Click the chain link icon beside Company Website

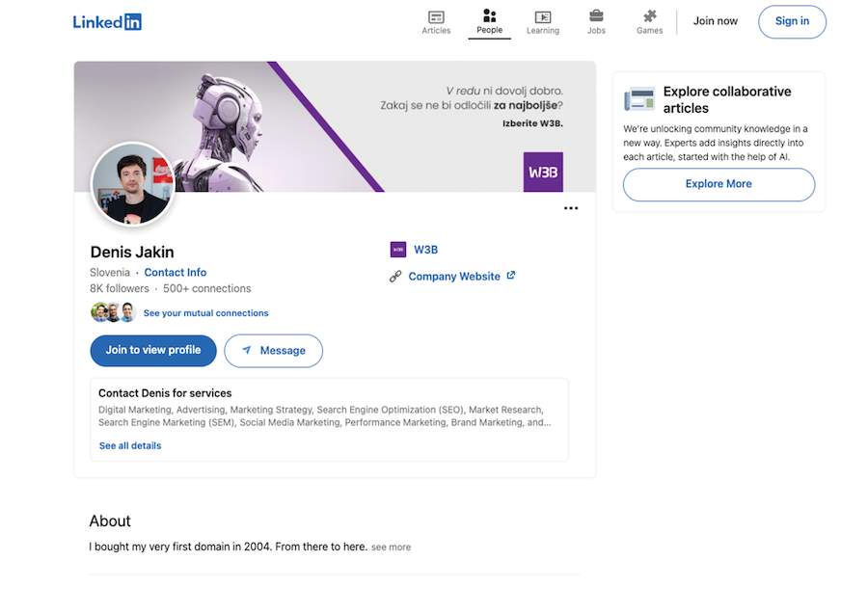[x=395, y=277]
